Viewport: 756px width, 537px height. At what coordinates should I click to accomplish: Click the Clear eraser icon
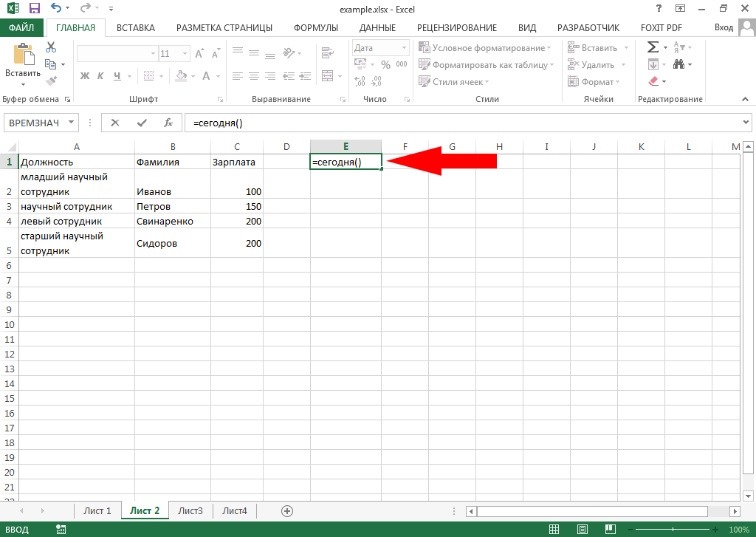[654, 81]
